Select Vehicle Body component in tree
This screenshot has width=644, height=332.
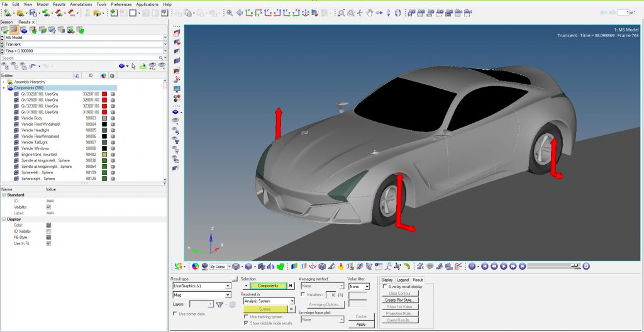[32, 118]
